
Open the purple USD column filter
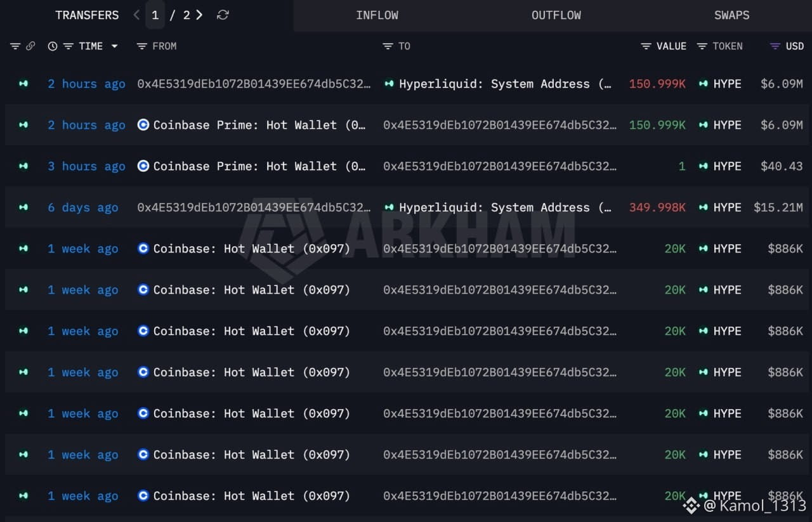point(775,46)
